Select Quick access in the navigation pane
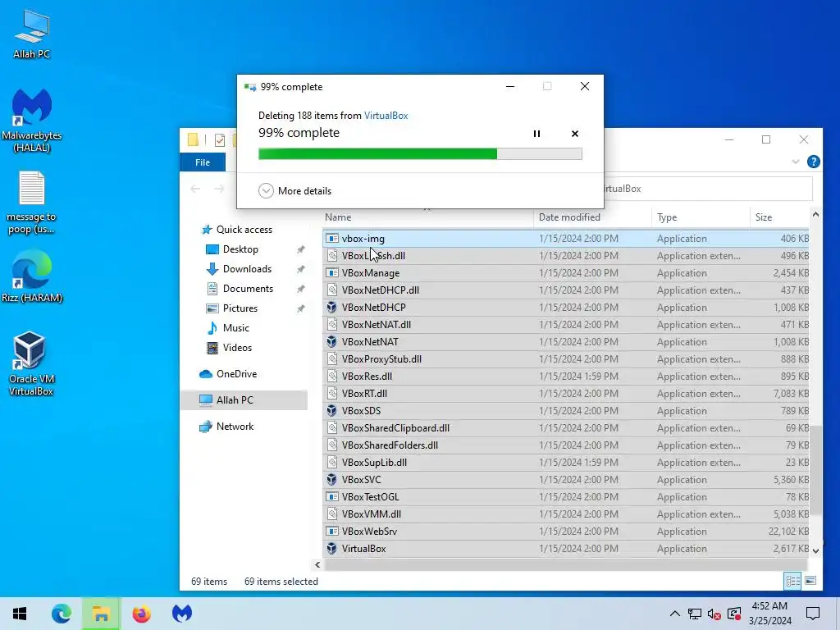This screenshot has width=840, height=630. pyautogui.click(x=237, y=230)
